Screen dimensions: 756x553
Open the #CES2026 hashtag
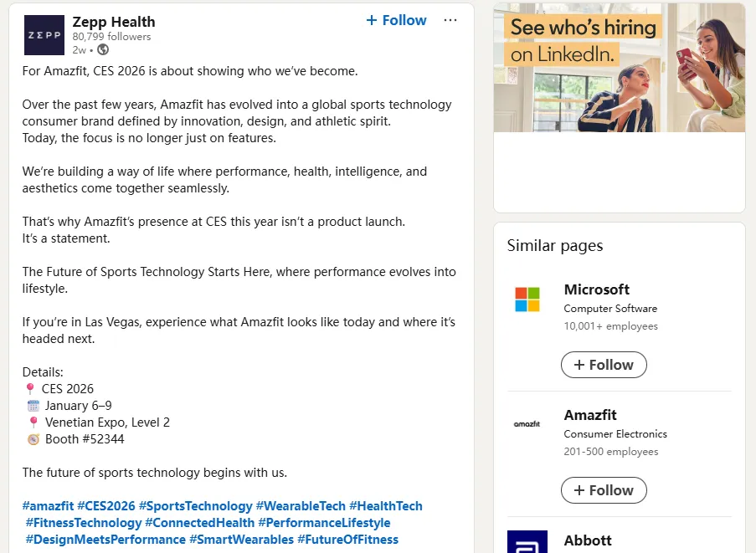tap(105, 506)
